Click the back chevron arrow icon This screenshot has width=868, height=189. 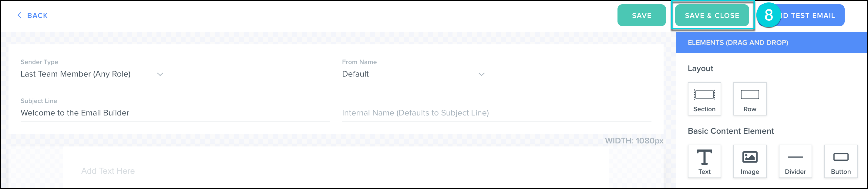pyautogui.click(x=19, y=15)
